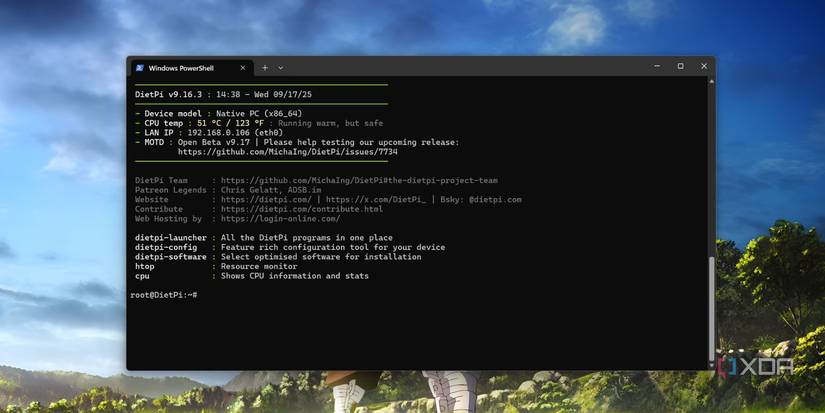The width and height of the screenshot is (825, 413).
Task: Open the new tab profile dropdown
Action: (280, 68)
